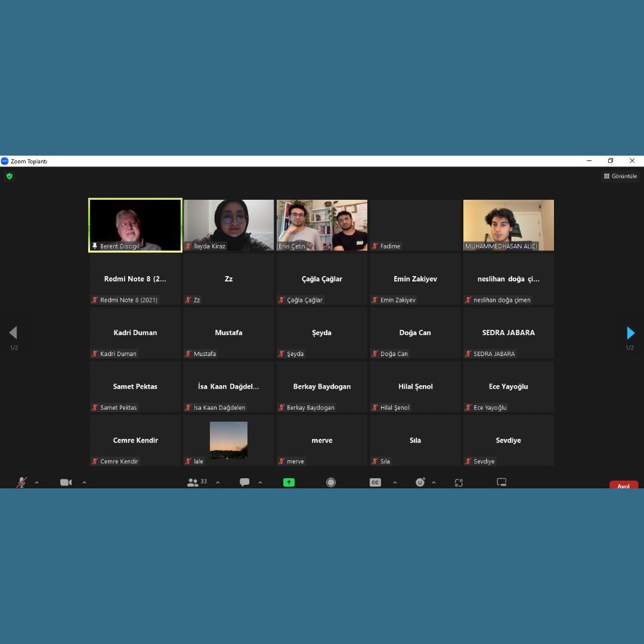Toggle closed captions CC
Image resolution: width=644 pixels, height=644 pixels.
(x=375, y=482)
